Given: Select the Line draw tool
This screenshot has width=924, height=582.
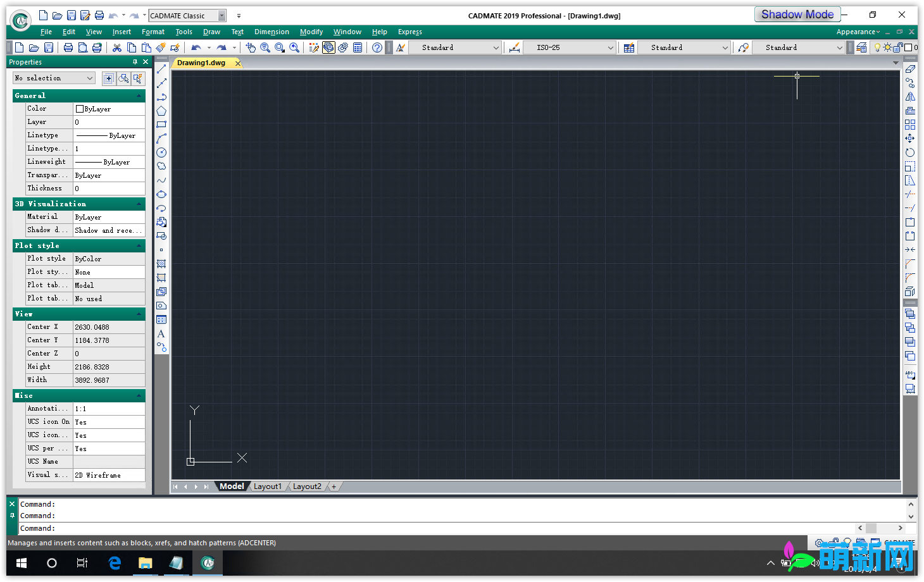Looking at the screenshot, I should 161,69.
